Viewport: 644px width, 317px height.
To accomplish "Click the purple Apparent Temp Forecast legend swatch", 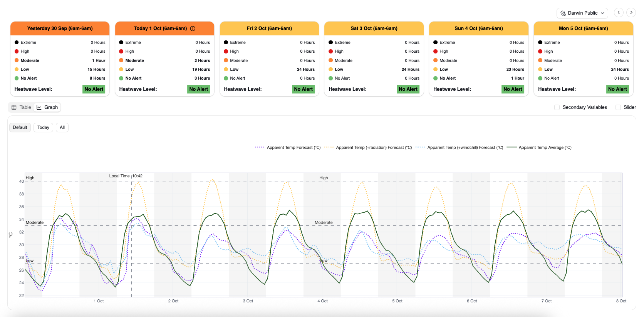I will pos(260,147).
